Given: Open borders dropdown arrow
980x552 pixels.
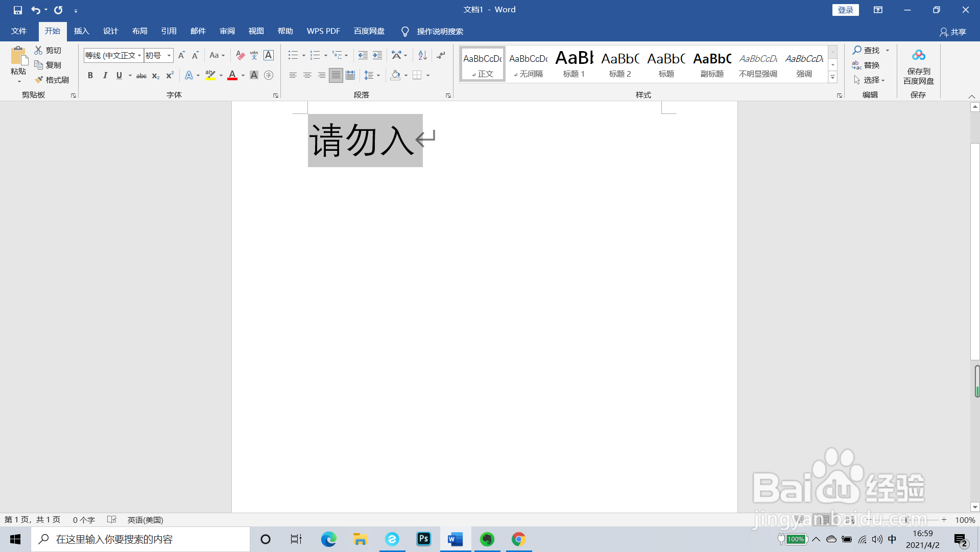Looking at the screenshot, I should pyautogui.click(x=428, y=75).
